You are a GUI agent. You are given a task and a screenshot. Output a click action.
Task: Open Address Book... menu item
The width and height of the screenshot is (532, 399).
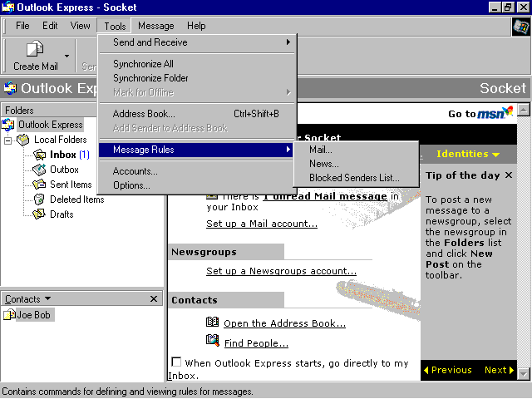tap(198, 114)
